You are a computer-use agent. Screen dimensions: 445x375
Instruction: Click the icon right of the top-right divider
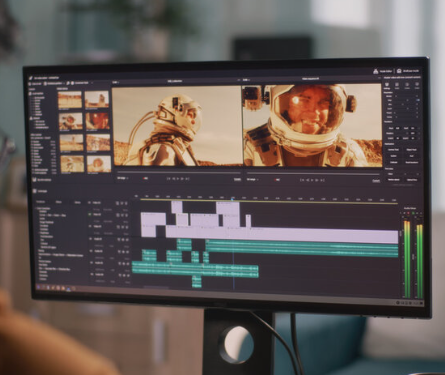tap(399, 71)
